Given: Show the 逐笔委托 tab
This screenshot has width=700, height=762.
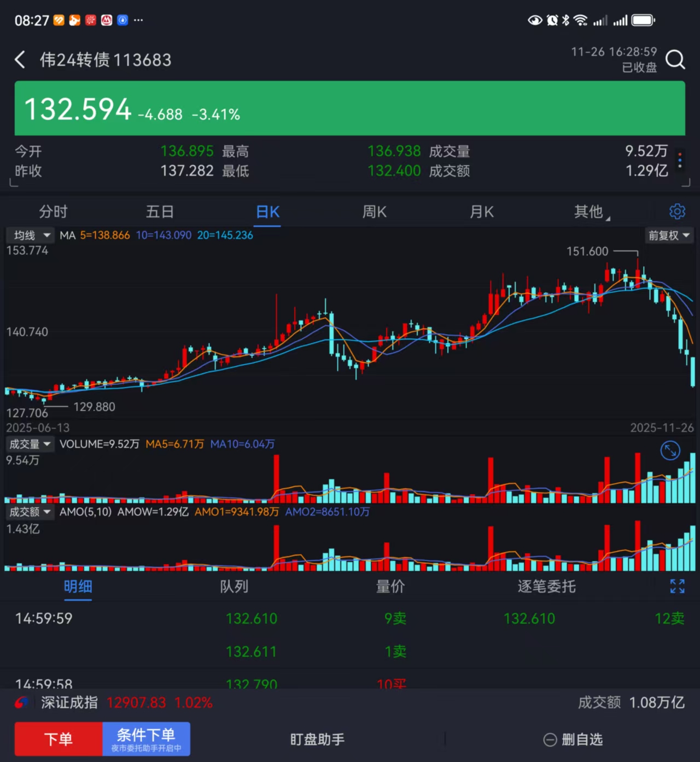Looking at the screenshot, I should (546, 587).
